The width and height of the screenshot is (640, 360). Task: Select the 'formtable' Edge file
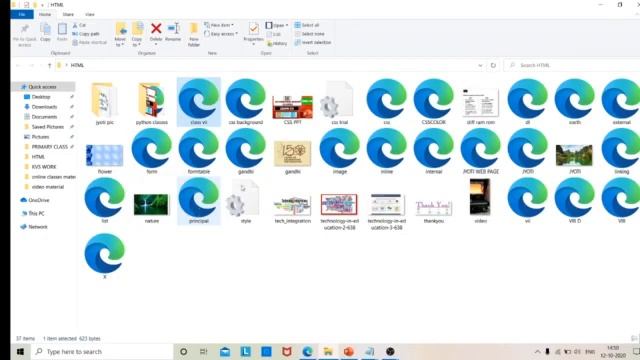199,151
